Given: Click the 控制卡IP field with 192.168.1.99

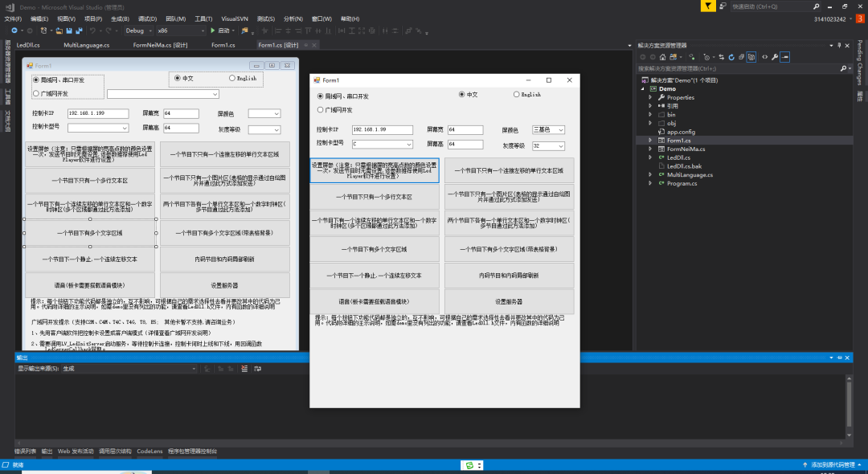Looking at the screenshot, I should 382,129.
